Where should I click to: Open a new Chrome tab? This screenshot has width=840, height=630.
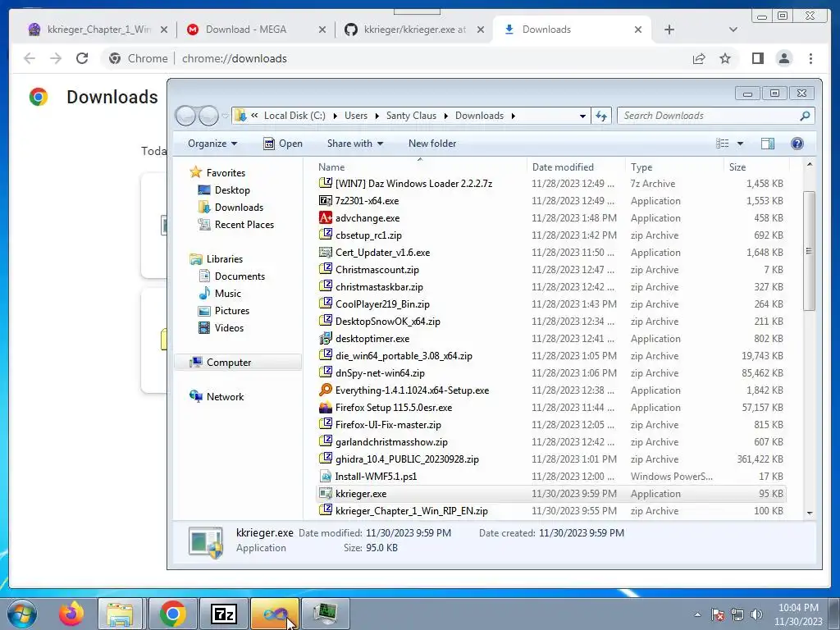(x=669, y=30)
